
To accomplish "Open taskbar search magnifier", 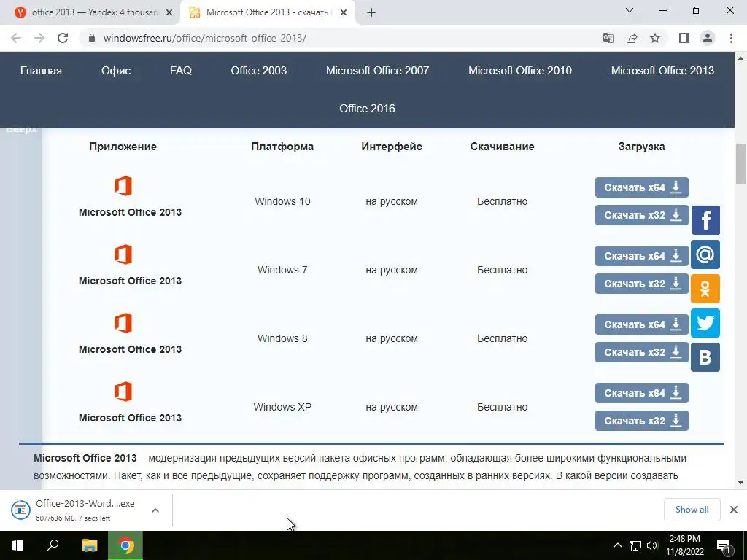I will coord(53,545).
